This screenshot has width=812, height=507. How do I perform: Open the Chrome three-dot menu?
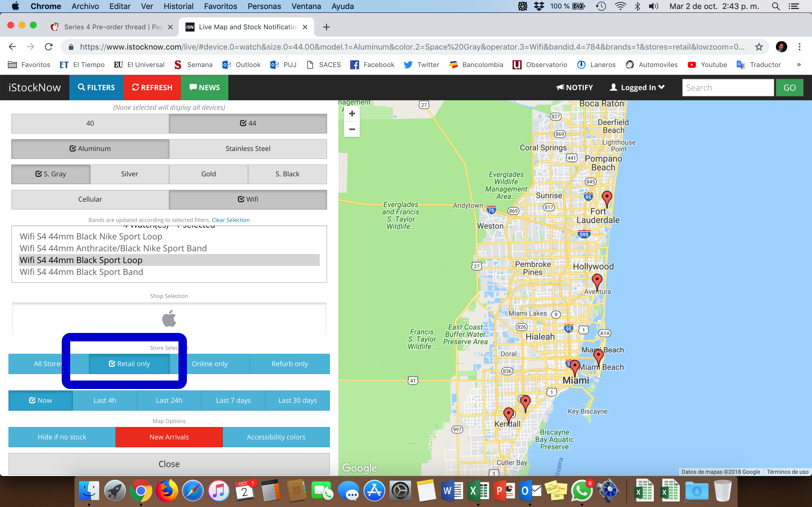799,47
